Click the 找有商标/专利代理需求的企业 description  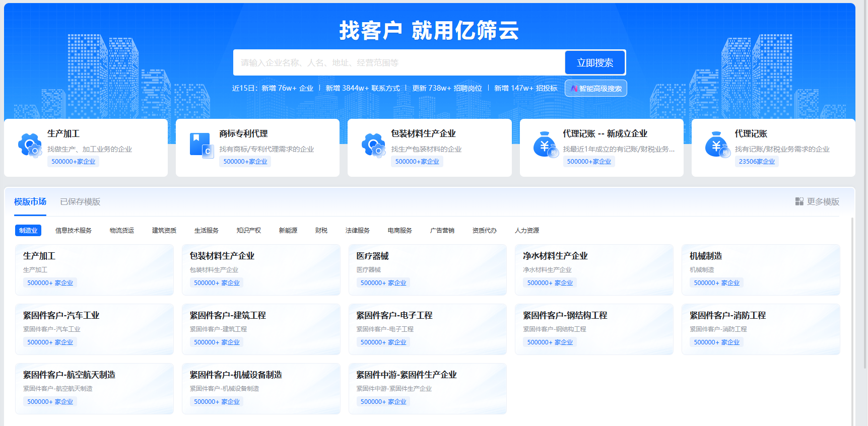click(266, 149)
